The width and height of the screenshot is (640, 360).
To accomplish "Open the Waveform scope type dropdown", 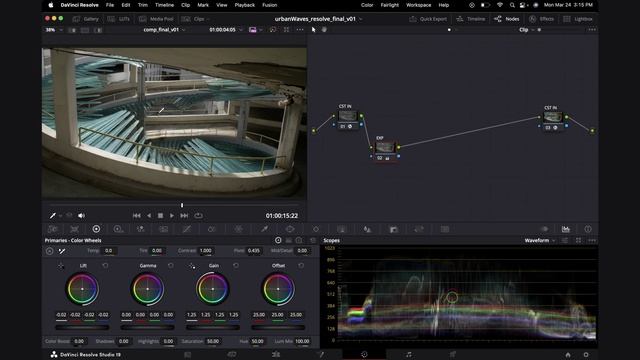I will [x=540, y=241].
